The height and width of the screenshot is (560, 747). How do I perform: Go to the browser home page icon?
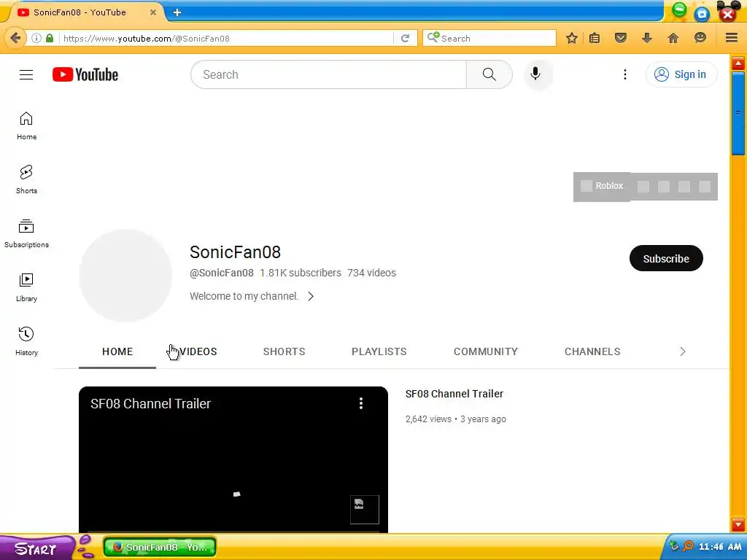(x=673, y=38)
